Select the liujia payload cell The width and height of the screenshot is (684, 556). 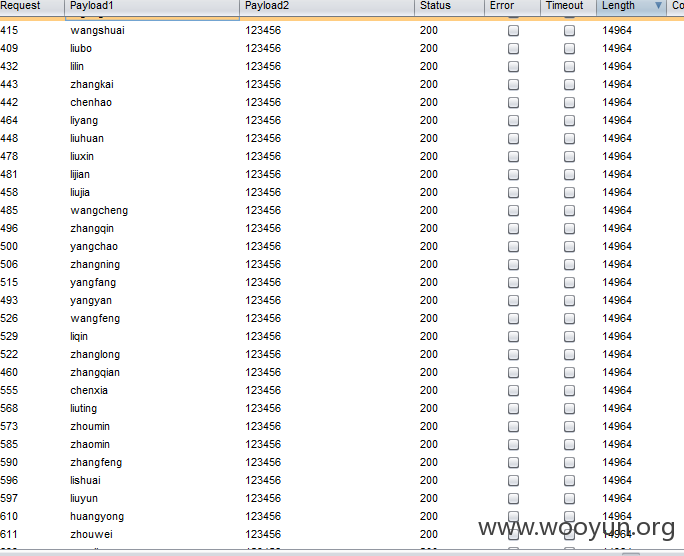(x=152, y=192)
